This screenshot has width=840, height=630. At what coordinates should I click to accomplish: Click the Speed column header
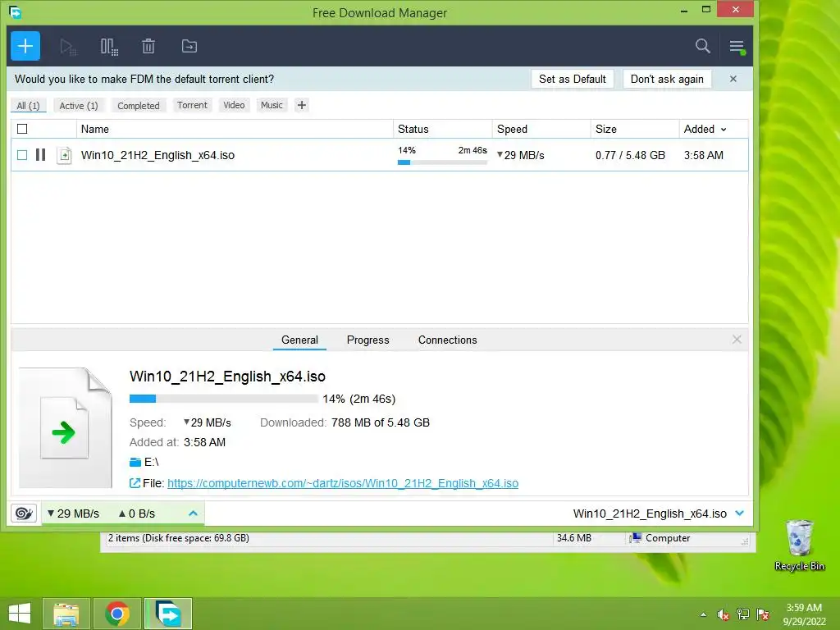[x=541, y=129]
